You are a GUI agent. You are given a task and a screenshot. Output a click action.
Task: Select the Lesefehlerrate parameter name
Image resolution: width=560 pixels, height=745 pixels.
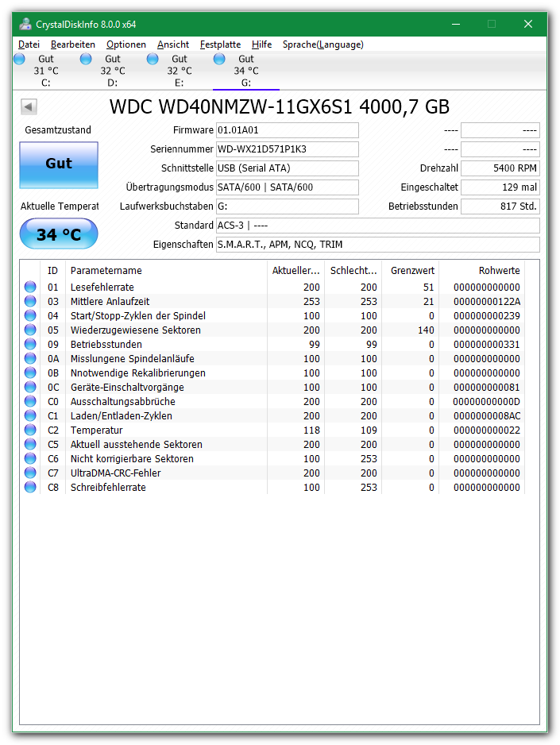click(x=102, y=287)
